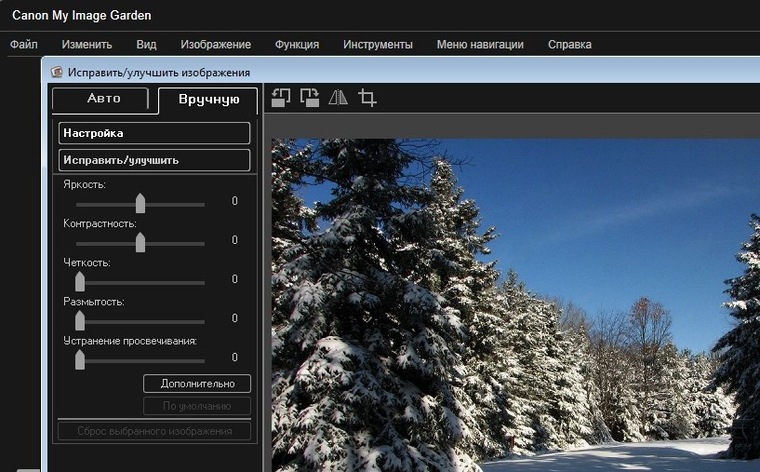Open the Изображение menu
760x472 pixels.
(215, 44)
